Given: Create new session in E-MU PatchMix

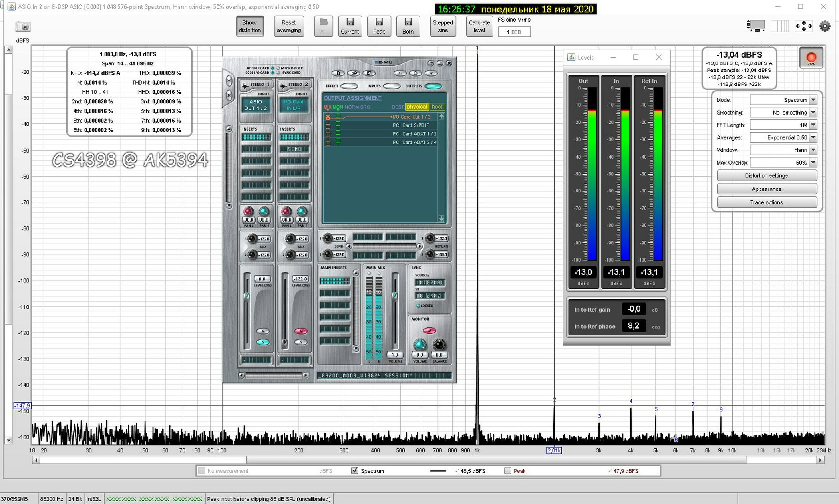Looking at the screenshot, I should click(x=338, y=73).
